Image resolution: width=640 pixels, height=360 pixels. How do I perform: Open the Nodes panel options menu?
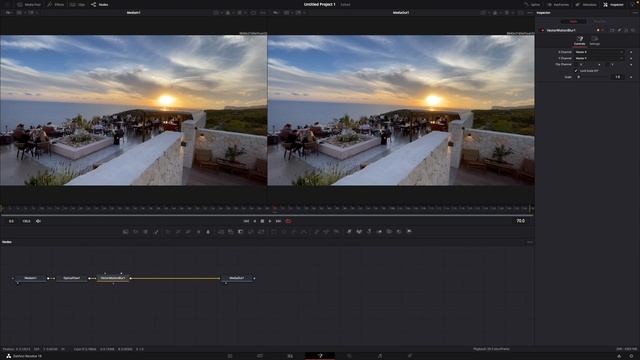tap(530, 242)
